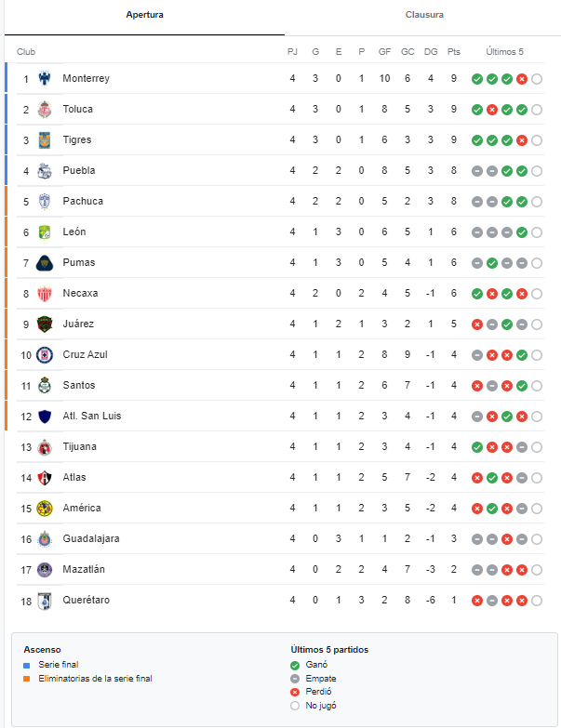Click the Últimos 5 column header
This screenshot has height=728, width=561.
pyautogui.click(x=505, y=51)
